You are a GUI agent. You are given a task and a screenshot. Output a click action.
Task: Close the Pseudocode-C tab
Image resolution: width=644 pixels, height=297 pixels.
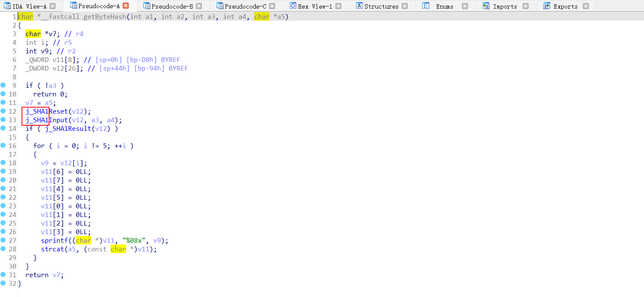point(272,6)
